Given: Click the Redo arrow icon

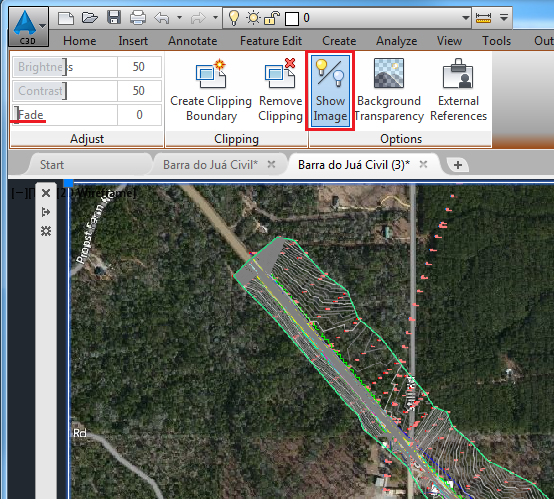Looking at the screenshot, I should 198,17.
